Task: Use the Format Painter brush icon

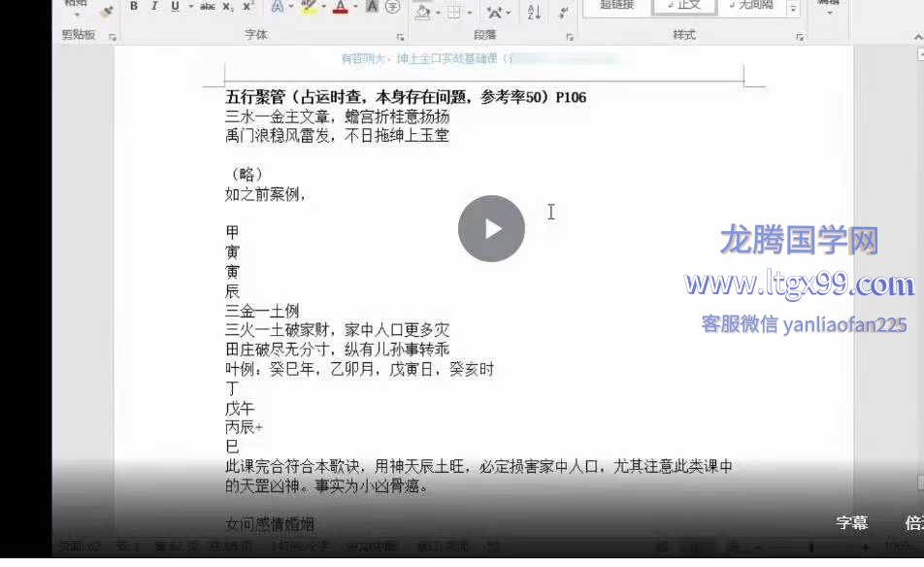Action: pyautogui.click(x=107, y=12)
